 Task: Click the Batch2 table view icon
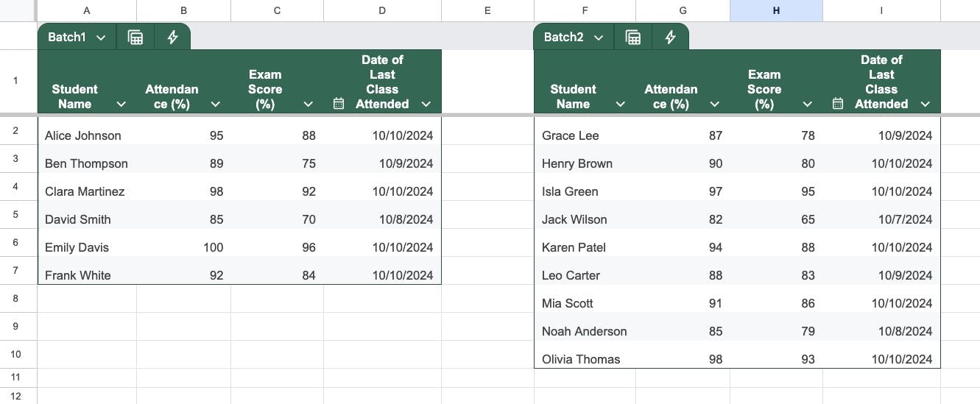coord(632,38)
